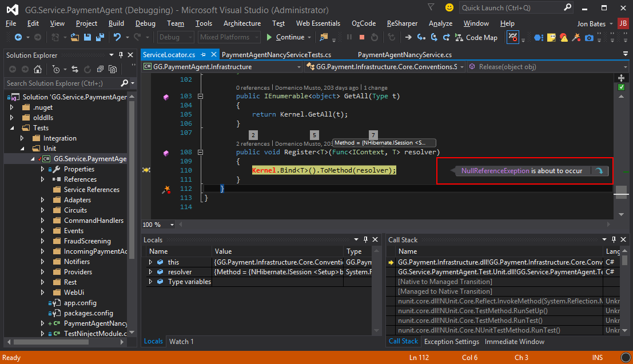The image size is (633, 364).
Task: Click the Stop Debugging square icon
Action: (361, 37)
